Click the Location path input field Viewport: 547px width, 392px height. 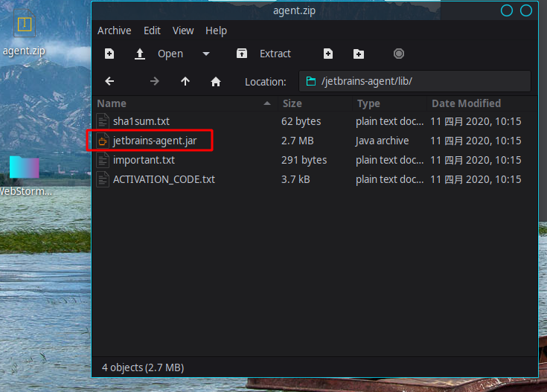(x=415, y=81)
